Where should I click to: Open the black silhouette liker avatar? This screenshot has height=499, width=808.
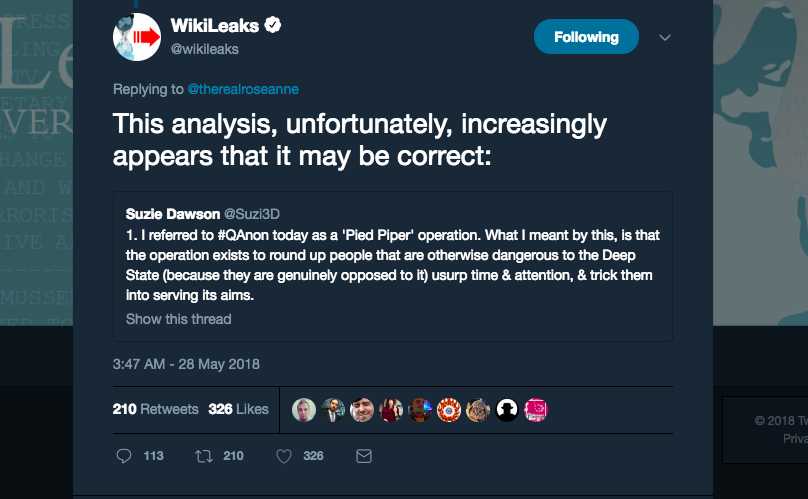(507, 410)
